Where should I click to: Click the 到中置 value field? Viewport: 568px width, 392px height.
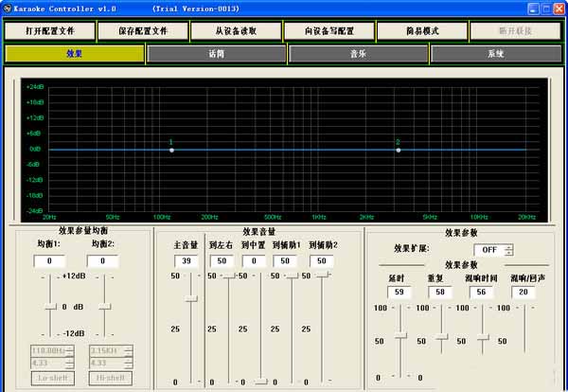(x=254, y=260)
